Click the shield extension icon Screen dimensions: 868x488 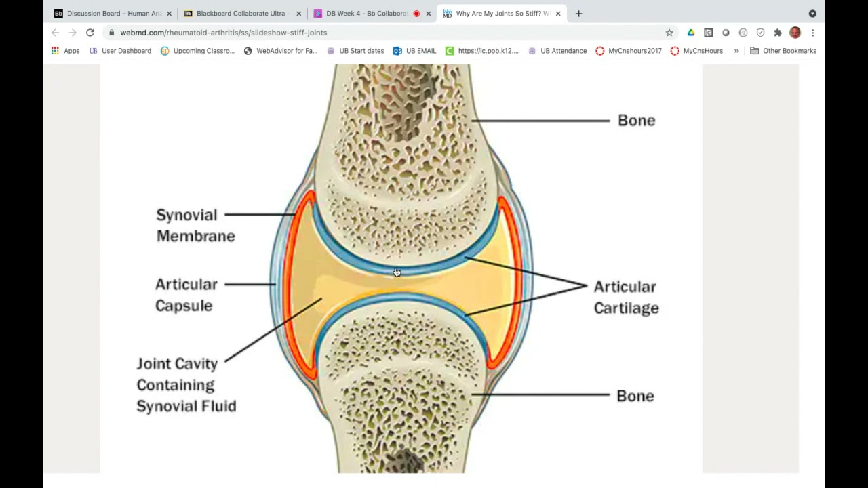pos(760,33)
